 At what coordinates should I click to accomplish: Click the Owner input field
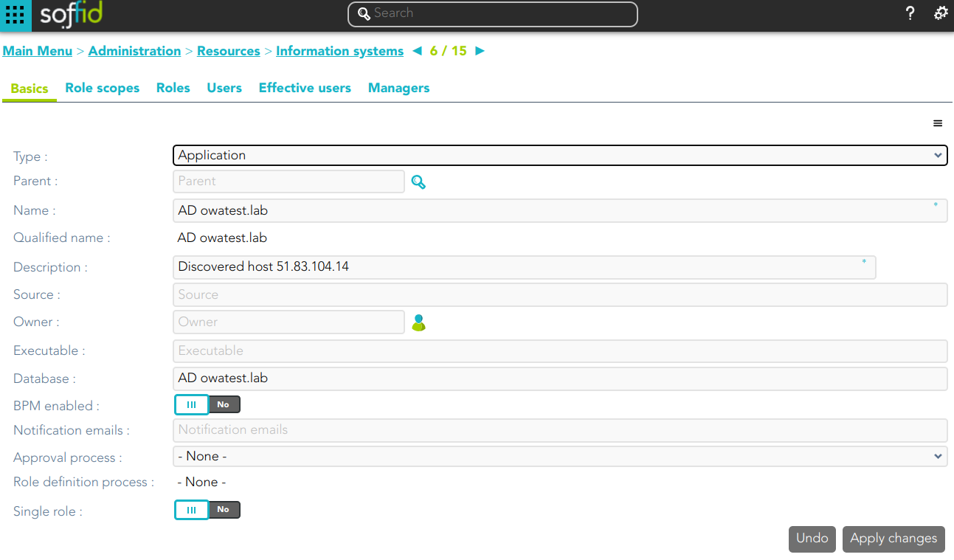[x=288, y=322]
